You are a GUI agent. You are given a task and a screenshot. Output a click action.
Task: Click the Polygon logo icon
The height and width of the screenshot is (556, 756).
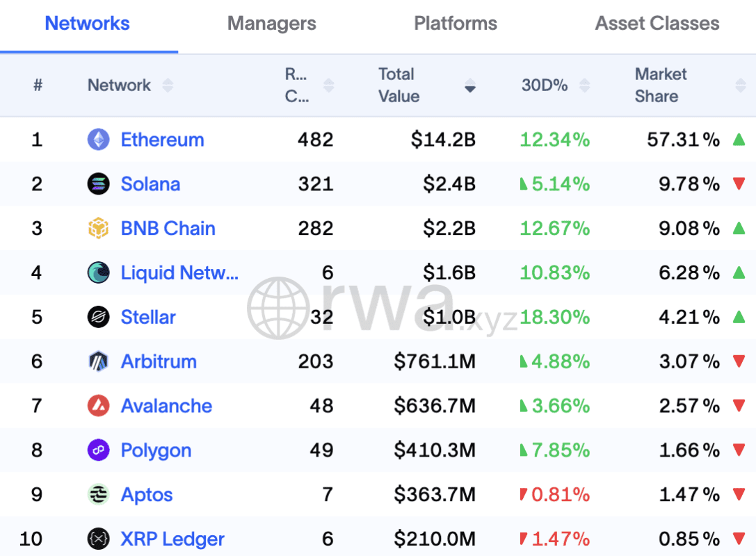[x=99, y=450]
